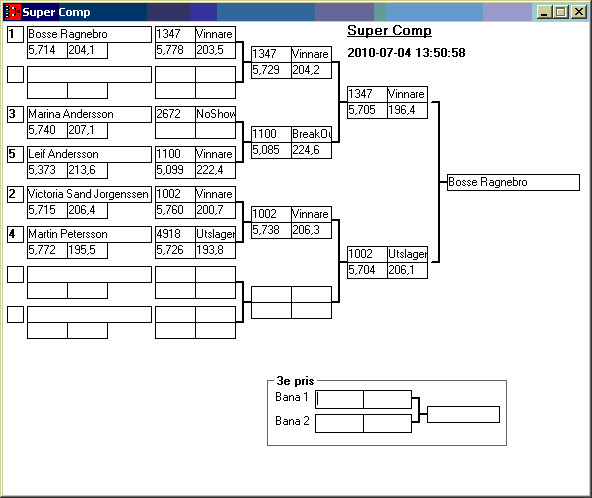592x498 pixels.
Task: Select the final winner Bosse Ragnebro box
Action: (x=513, y=182)
